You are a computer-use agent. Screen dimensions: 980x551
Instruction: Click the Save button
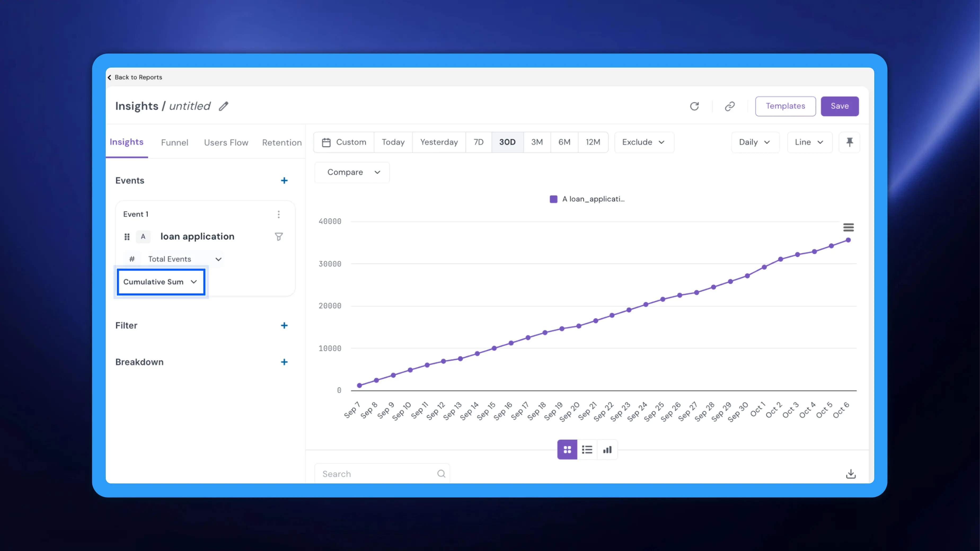840,106
